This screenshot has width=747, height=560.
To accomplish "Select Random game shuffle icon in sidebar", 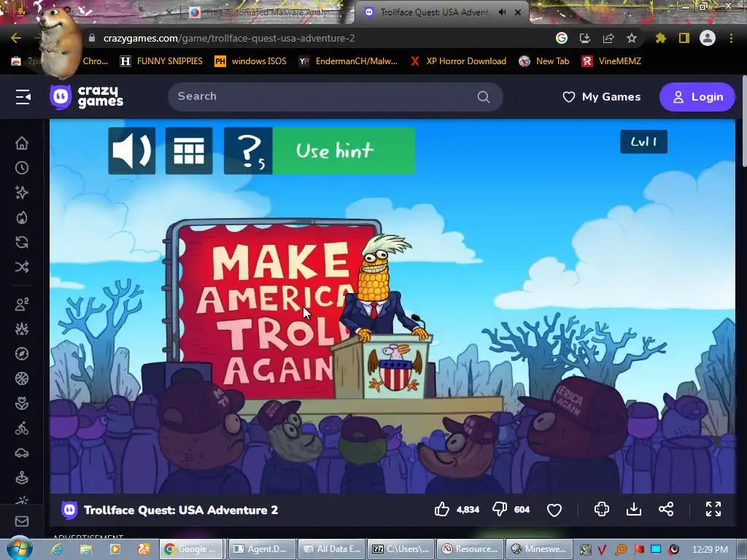I will (22, 267).
